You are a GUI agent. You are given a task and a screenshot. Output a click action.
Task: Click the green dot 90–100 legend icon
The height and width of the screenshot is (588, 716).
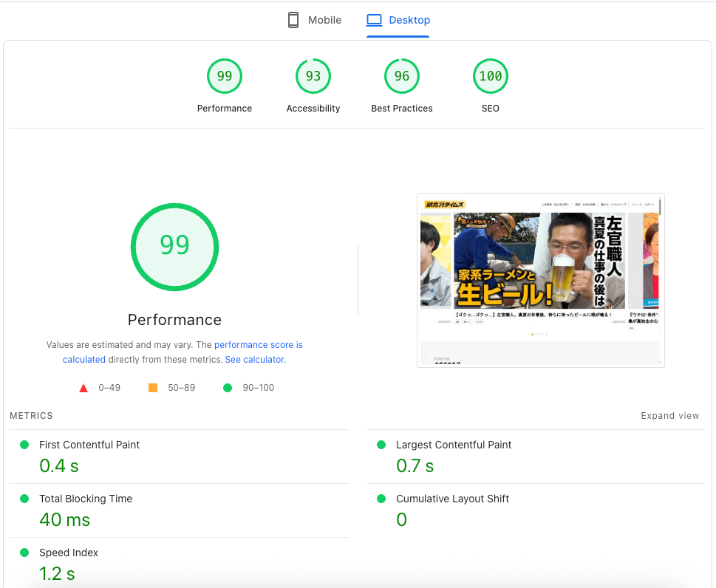(228, 387)
